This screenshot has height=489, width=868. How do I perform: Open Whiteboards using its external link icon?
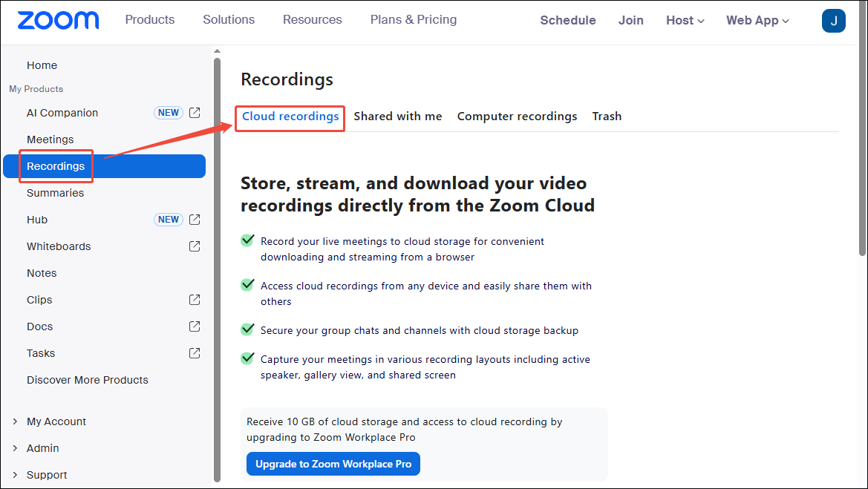tap(194, 246)
